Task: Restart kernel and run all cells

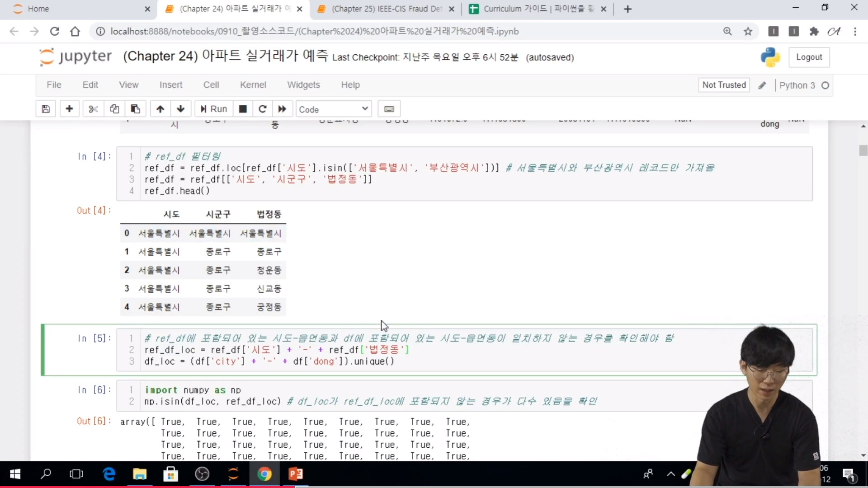Action: 282,109
